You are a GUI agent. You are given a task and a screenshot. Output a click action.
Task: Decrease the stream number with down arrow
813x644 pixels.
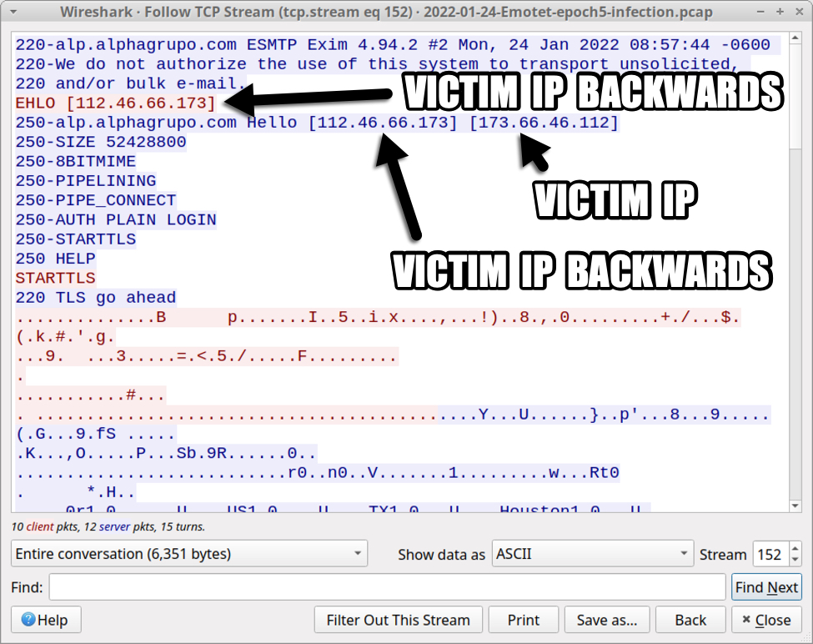[795, 560]
